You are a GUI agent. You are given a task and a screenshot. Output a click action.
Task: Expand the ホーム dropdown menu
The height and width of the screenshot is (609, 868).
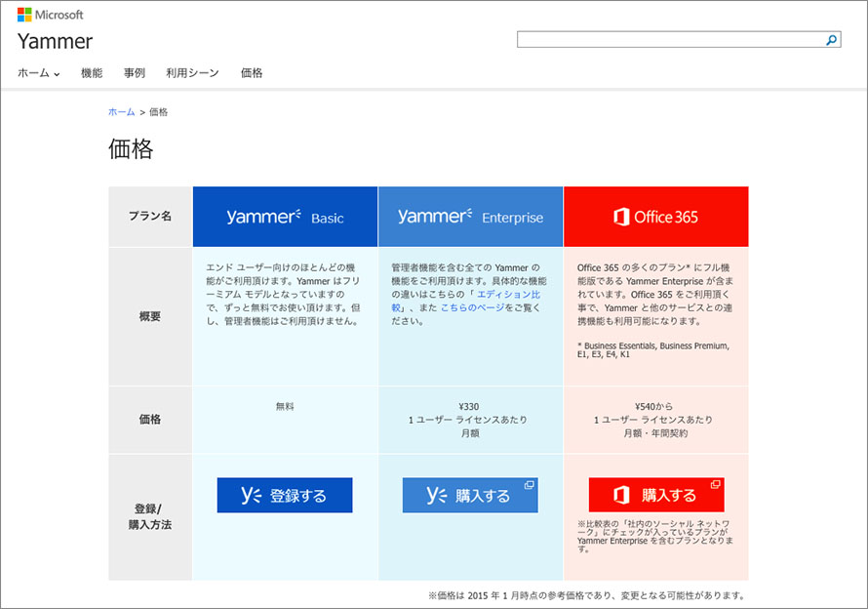tap(38, 73)
